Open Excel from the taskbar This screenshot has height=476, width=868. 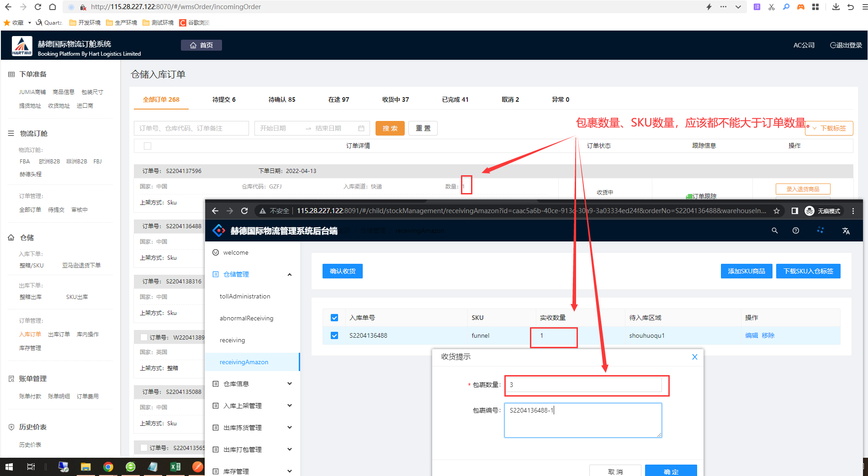pyautogui.click(x=175, y=466)
